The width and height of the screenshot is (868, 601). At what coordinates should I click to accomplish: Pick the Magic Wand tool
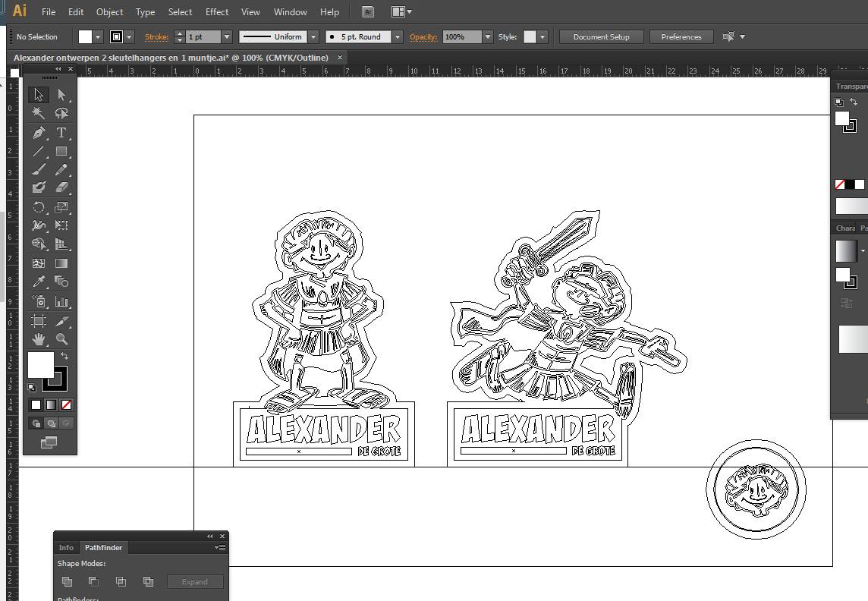click(x=39, y=113)
